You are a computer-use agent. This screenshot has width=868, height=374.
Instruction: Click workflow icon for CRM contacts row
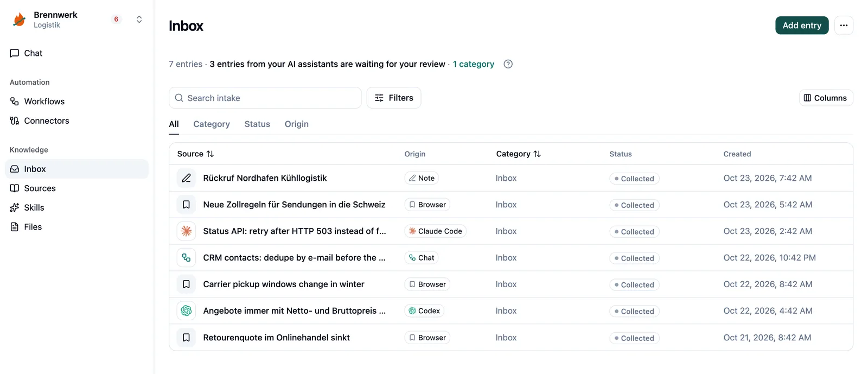tap(186, 258)
